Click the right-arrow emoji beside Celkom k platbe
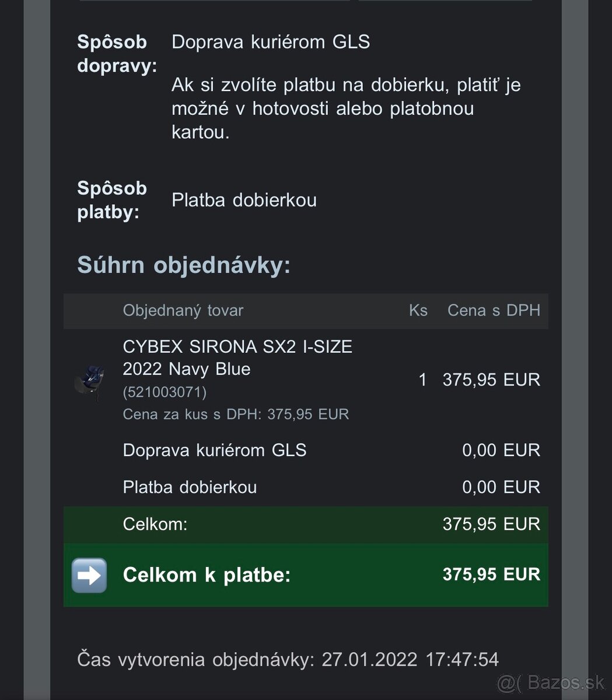This screenshot has height=700, width=612. point(89,575)
